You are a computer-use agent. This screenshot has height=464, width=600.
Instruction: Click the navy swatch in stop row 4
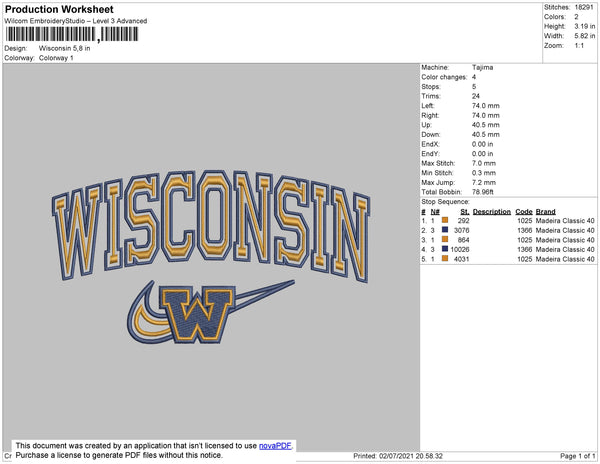445,249
